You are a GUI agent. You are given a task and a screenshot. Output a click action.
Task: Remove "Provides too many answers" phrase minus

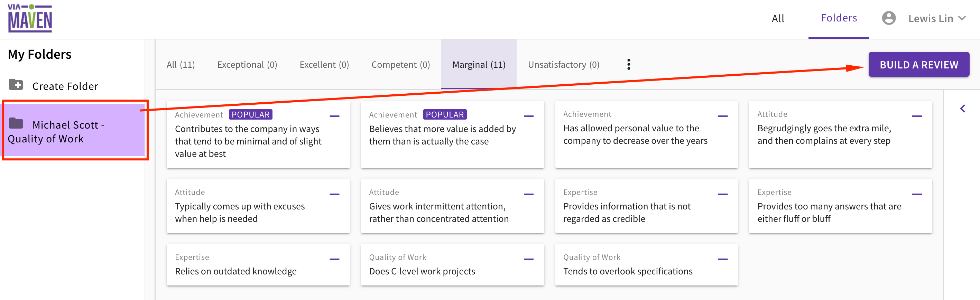pos(917,194)
